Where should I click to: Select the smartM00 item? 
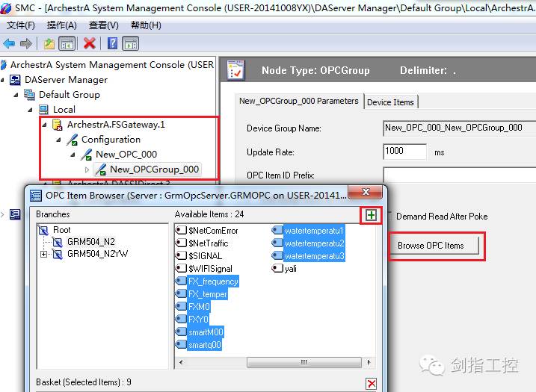pyautogui.click(x=206, y=332)
